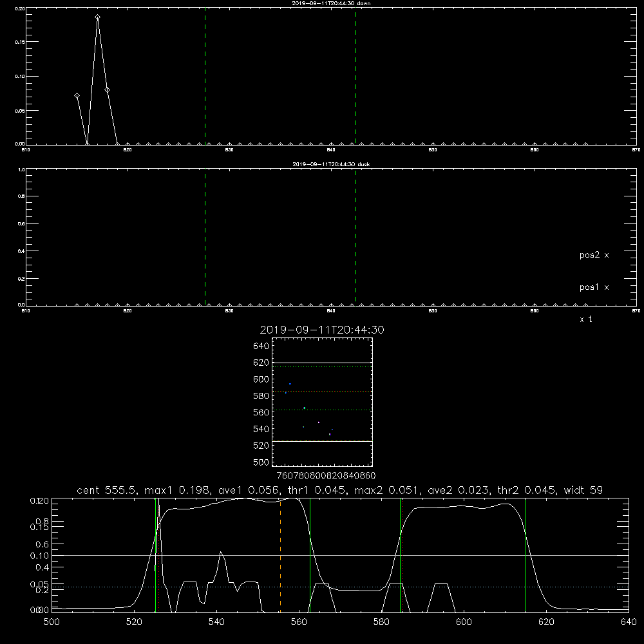Click the cyan dotted threshold line in the bottom plot
Screen dimensions: 644x644
click(341, 587)
